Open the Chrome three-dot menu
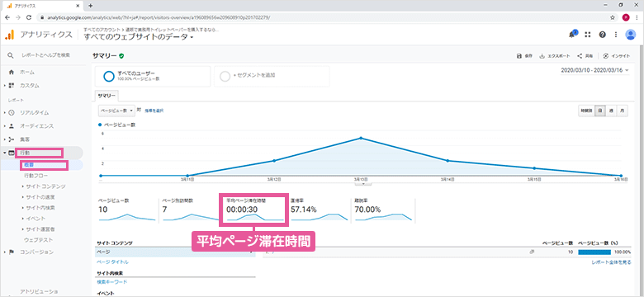 point(637,17)
